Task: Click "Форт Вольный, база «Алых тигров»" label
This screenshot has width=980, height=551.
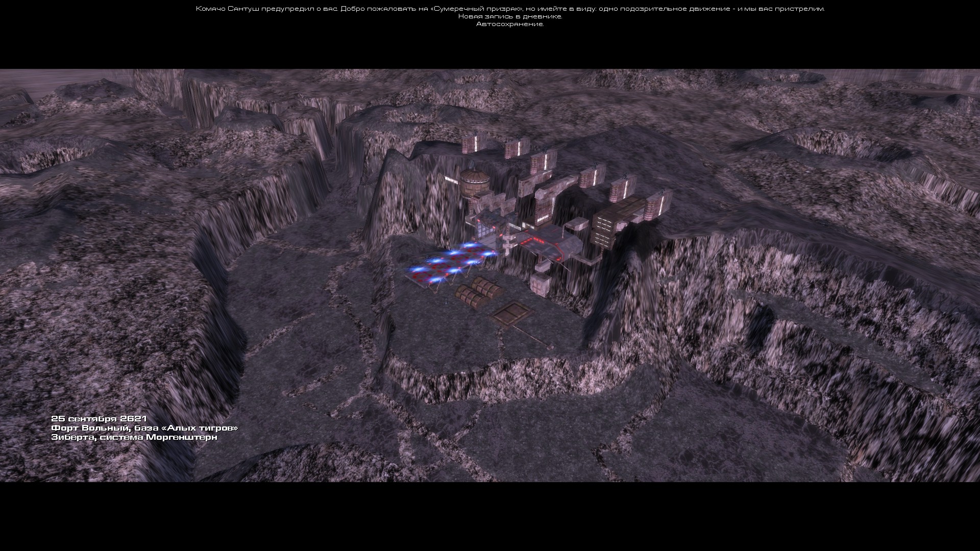Action: 144,428
